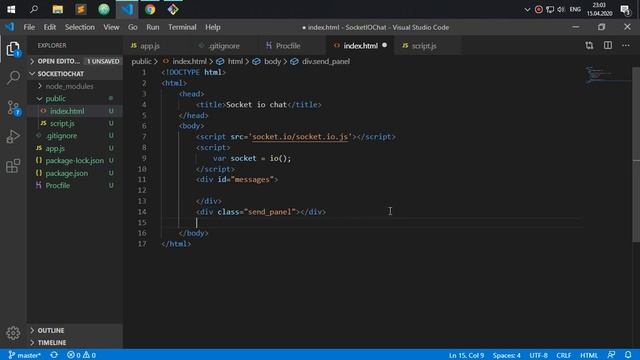
Task: Open Sublime Text from the taskbar
Action: tap(81, 9)
